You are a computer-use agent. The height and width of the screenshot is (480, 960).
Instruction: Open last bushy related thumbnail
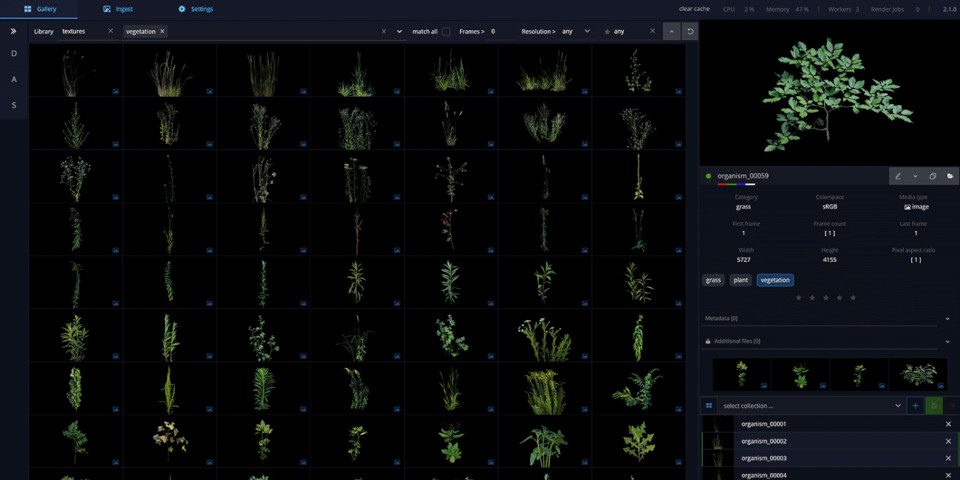click(x=918, y=375)
